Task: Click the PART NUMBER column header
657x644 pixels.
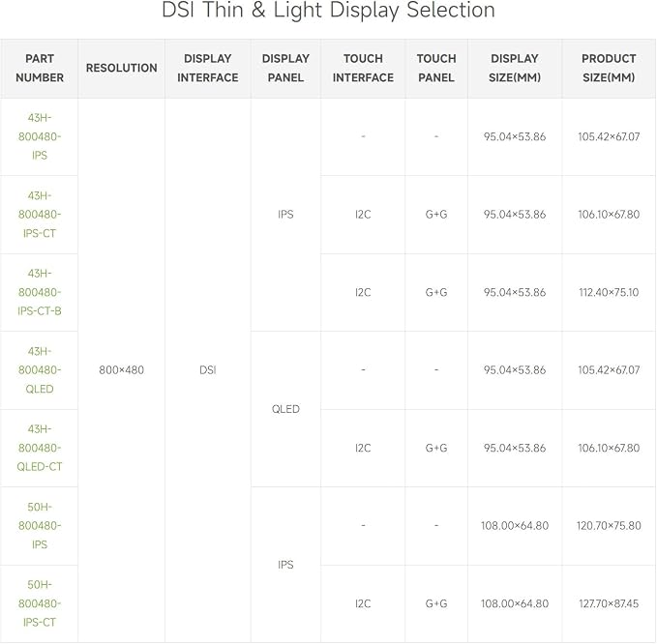Action: pyautogui.click(x=40, y=69)
